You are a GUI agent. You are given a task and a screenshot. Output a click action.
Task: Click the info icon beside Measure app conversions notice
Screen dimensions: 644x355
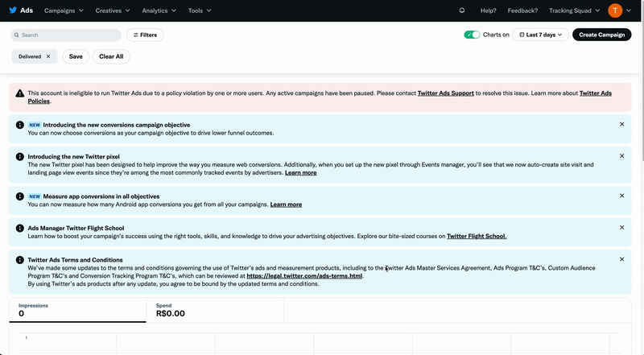pyautogui.click(x=19, y=196)
